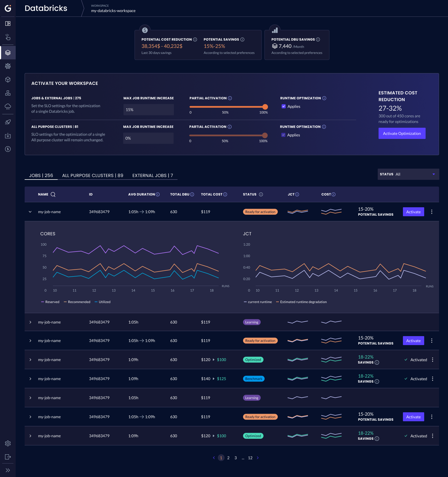The height and width of the screenshot is (477, 448).
Task: Click Jobs Partial Activation slider handle
Action: (265, 107)
